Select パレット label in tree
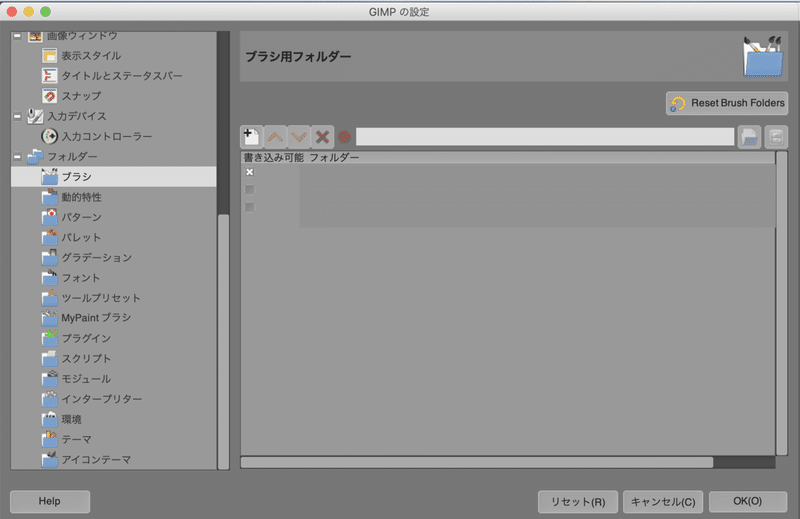This screenshot has width=800, height=519. click(81, 237)
